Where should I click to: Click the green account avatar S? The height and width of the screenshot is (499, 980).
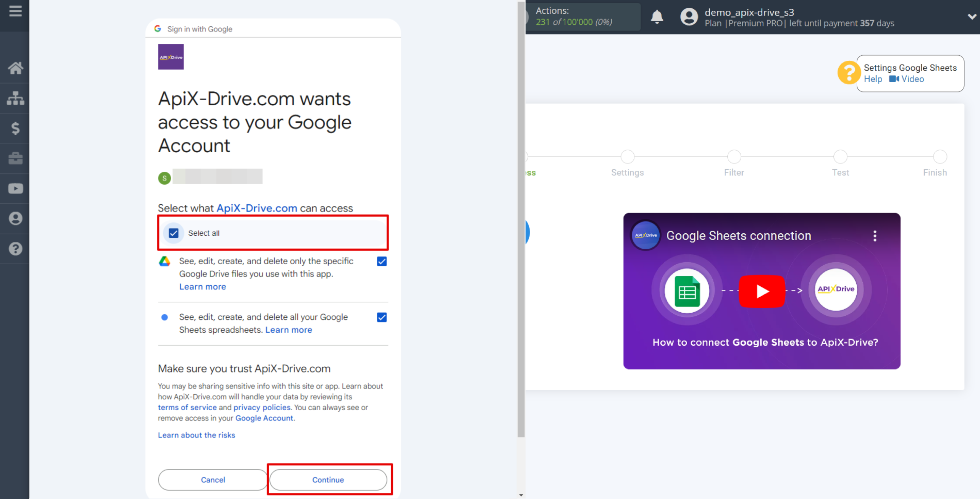click(165, 179)
